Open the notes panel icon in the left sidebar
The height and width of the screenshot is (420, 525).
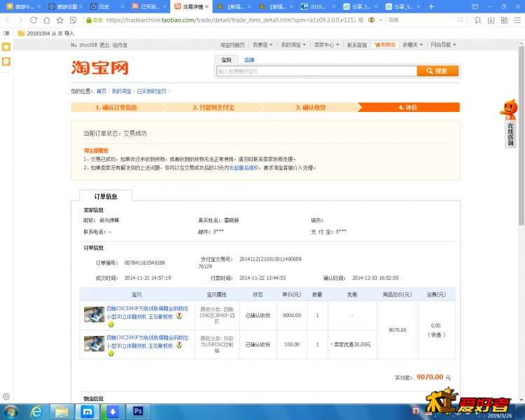pos(6,62)
